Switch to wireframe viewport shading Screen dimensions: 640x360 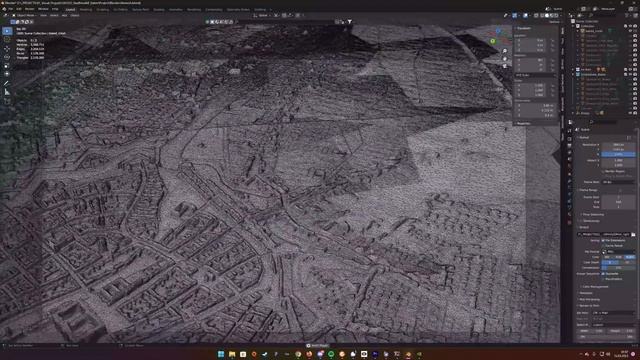click(x=542, y=16)
